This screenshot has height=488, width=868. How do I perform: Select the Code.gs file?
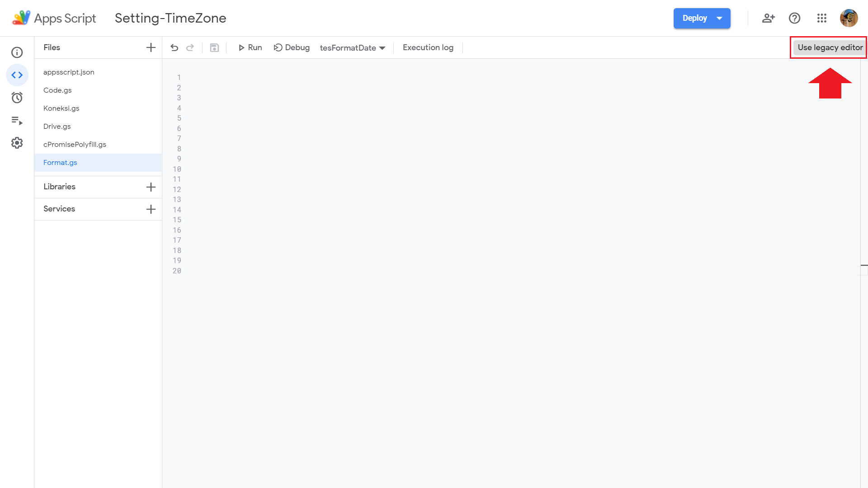57,90
